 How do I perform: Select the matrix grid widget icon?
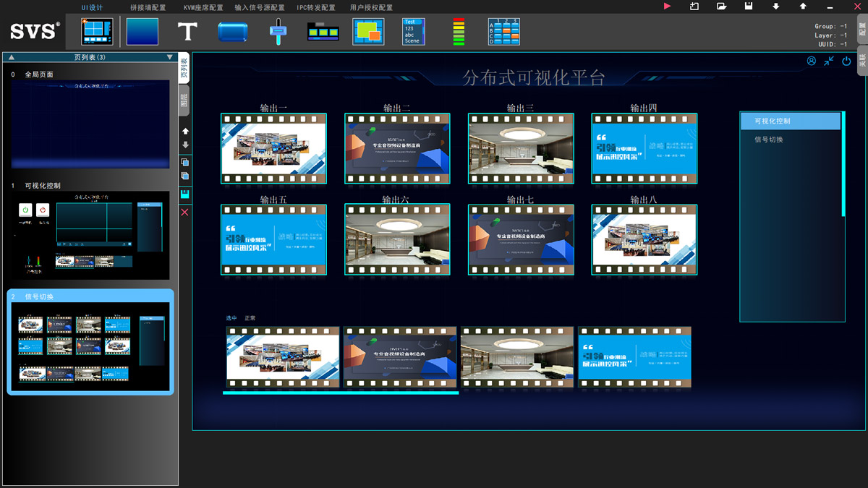click(x=504, y=32)
